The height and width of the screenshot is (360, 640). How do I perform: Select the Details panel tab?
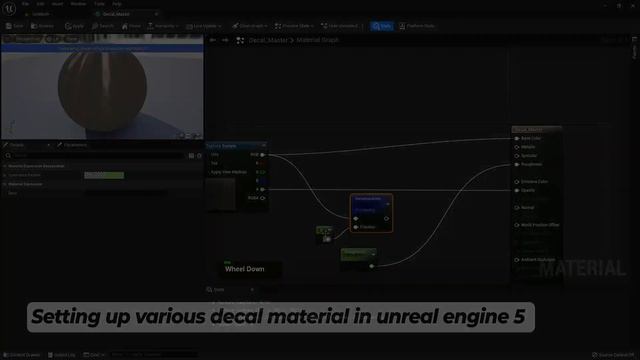tap(17, 145)
